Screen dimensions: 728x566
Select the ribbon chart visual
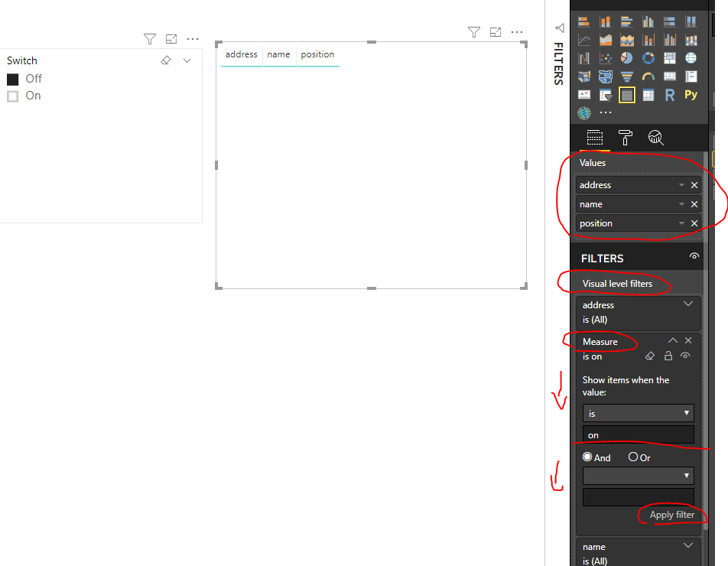tap(691, 40)
